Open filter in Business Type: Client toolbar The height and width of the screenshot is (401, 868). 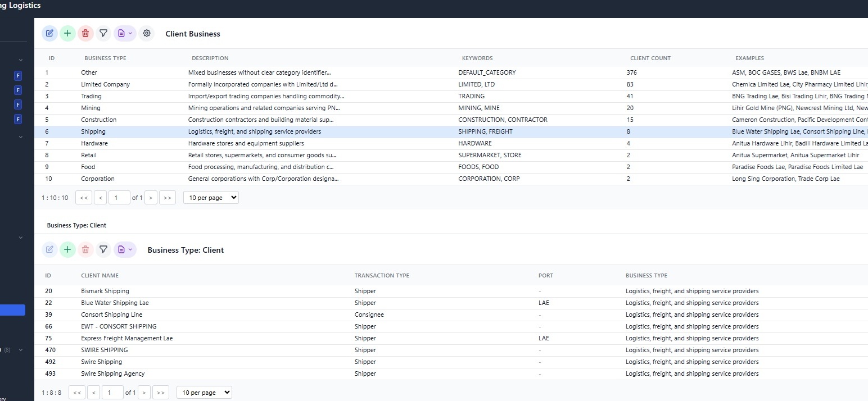103,250
